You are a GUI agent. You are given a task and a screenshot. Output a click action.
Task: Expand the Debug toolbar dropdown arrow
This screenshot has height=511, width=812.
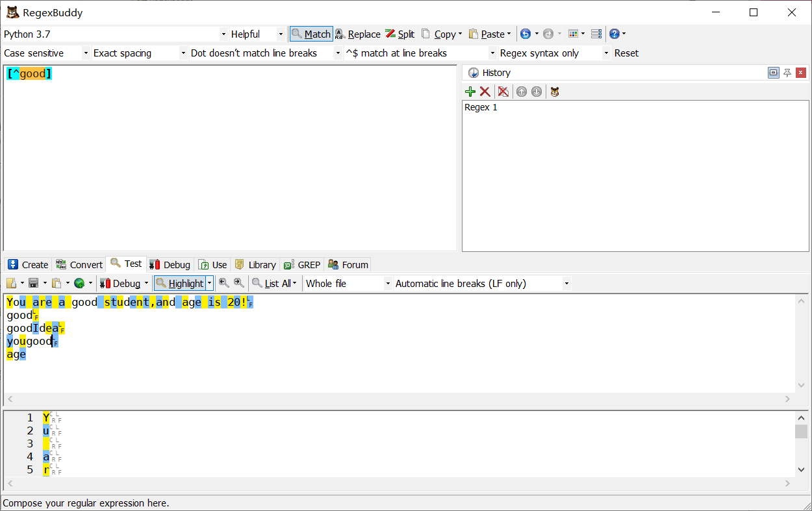click(x=146, y=284)
